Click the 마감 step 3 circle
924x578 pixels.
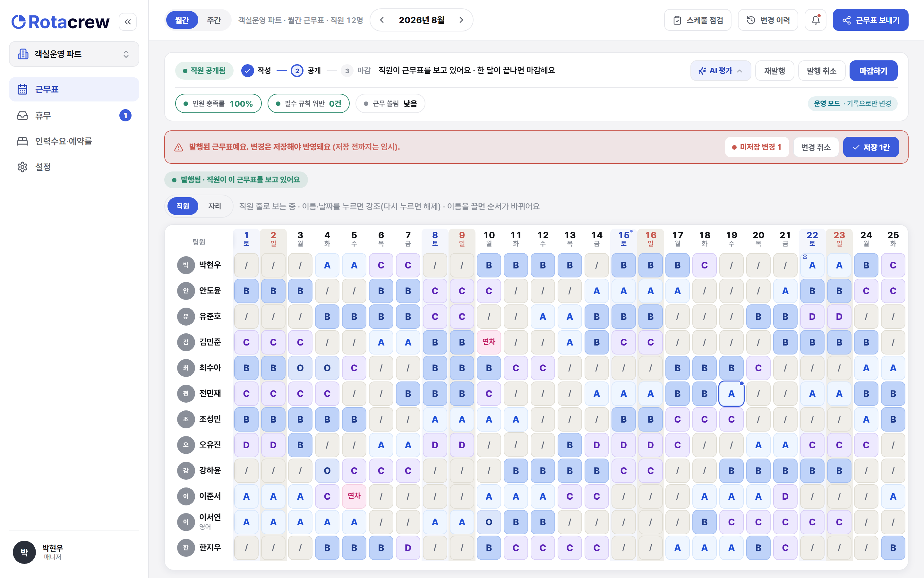coord(347,71)
